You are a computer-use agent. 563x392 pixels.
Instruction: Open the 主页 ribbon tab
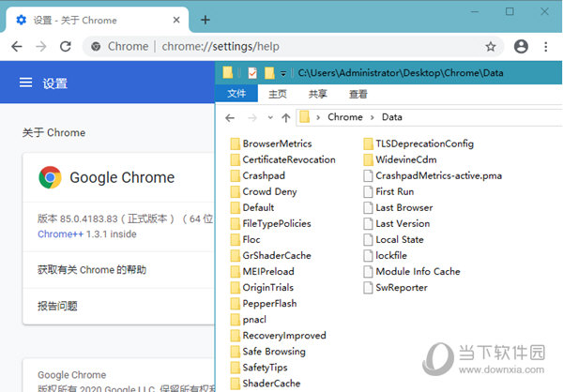(x=278, y=94)
